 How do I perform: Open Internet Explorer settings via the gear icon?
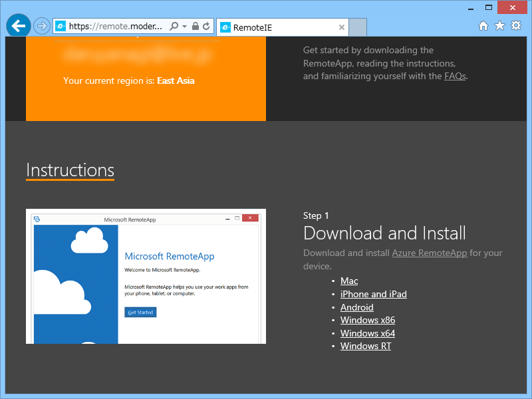point(516,25)
